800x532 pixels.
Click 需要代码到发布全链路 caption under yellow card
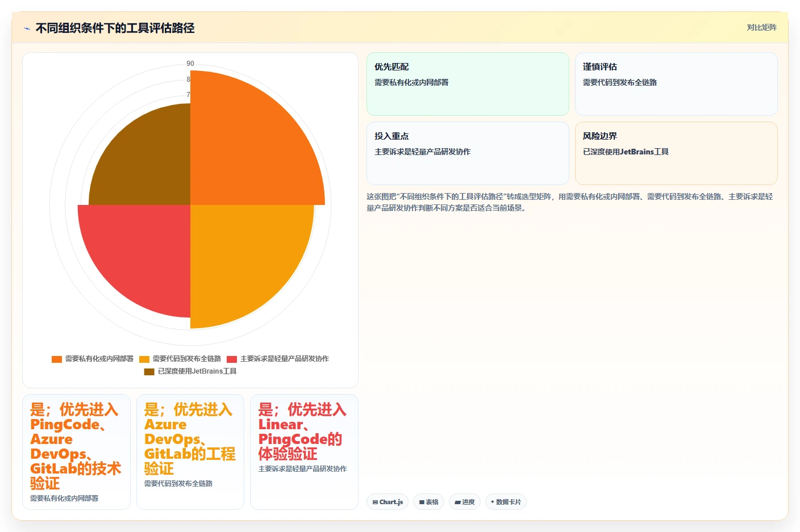[x=178, y=483]
